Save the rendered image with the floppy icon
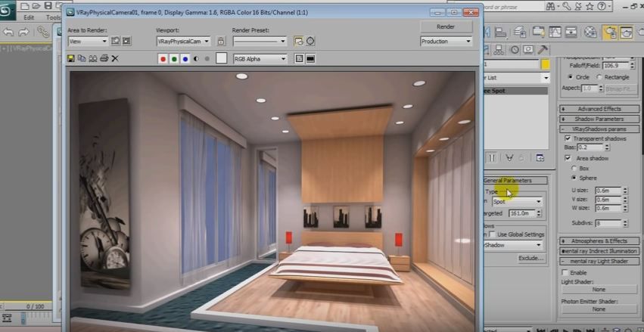Screen dimensions: 644x332 pyautogui.click(x=70, y=59)
